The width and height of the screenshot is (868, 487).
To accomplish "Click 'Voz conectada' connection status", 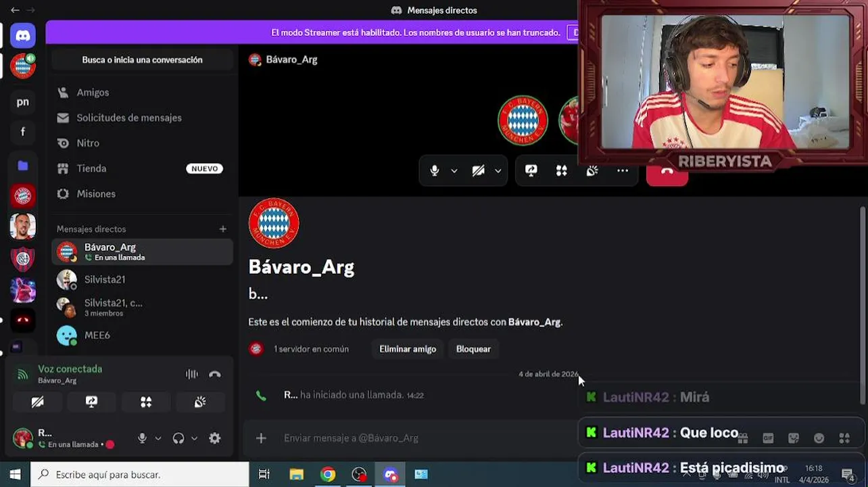I will (70, 369).
